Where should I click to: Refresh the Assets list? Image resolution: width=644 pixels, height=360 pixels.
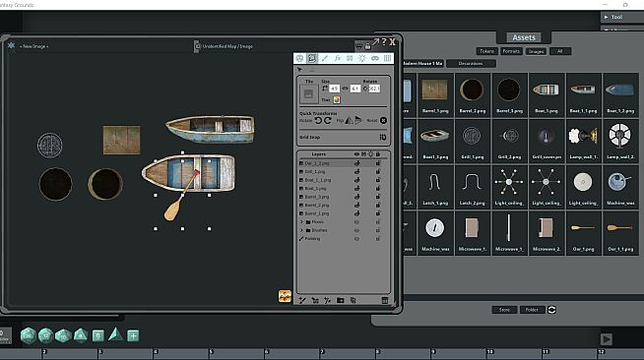point(551,310)
